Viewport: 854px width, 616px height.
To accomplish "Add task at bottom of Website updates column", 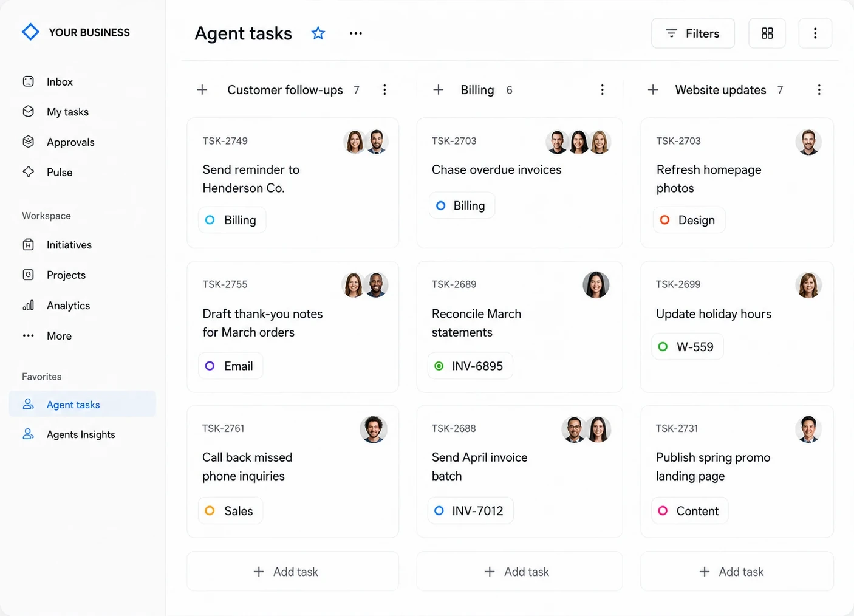I will 737,572.
